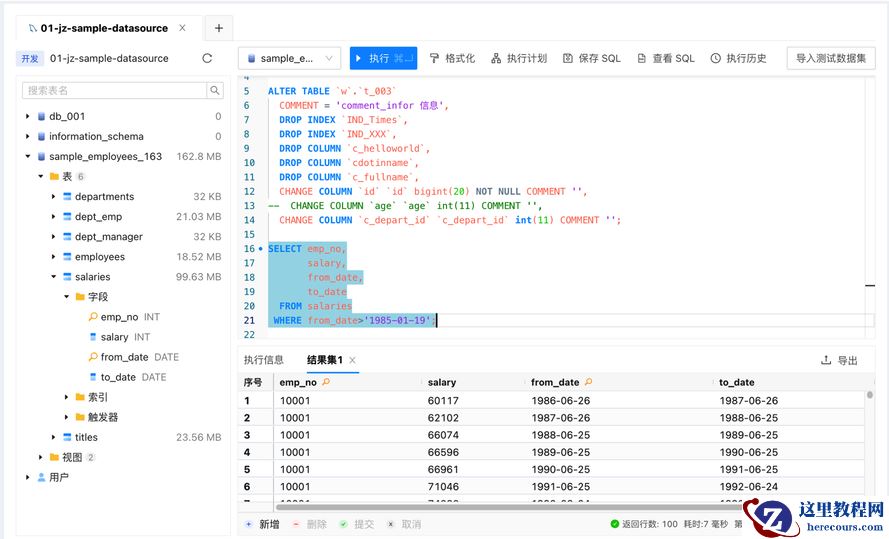
Task: Click the refresh datasource icon
Action: click(x=207, y=58)
